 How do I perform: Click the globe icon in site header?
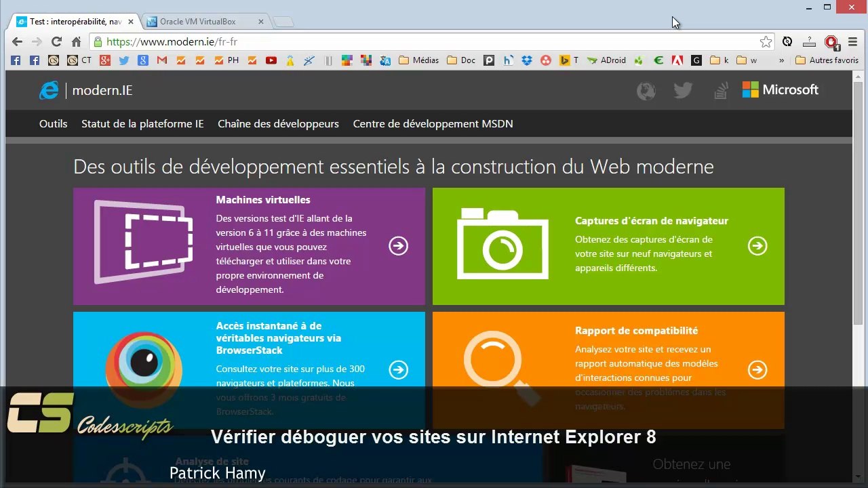646,91
